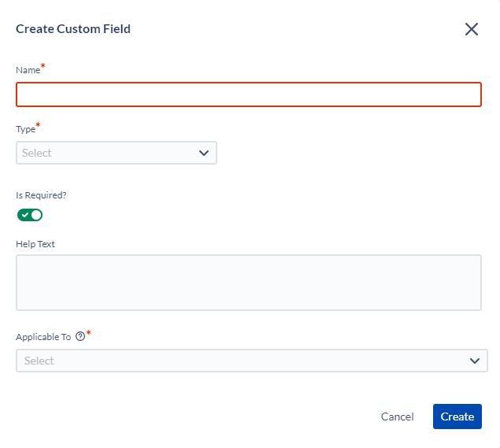Click the chevron arrow in Applicable To dropdown

click(x=475, y=361)
